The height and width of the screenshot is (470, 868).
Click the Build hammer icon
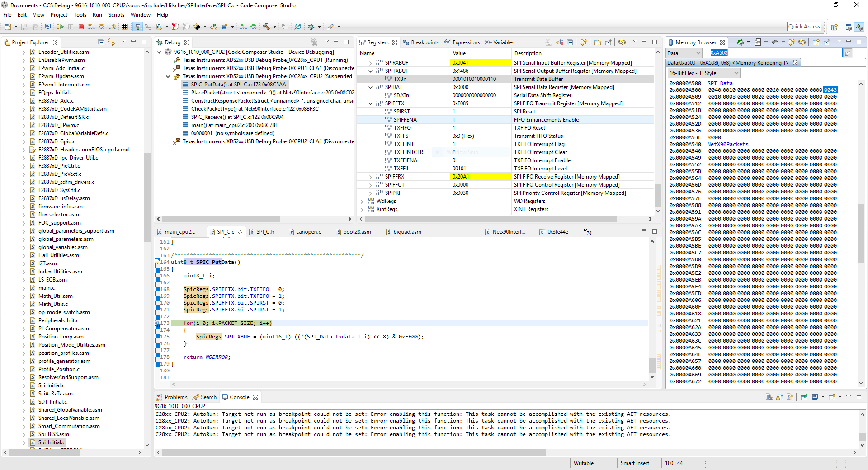[x=267, y=27]
